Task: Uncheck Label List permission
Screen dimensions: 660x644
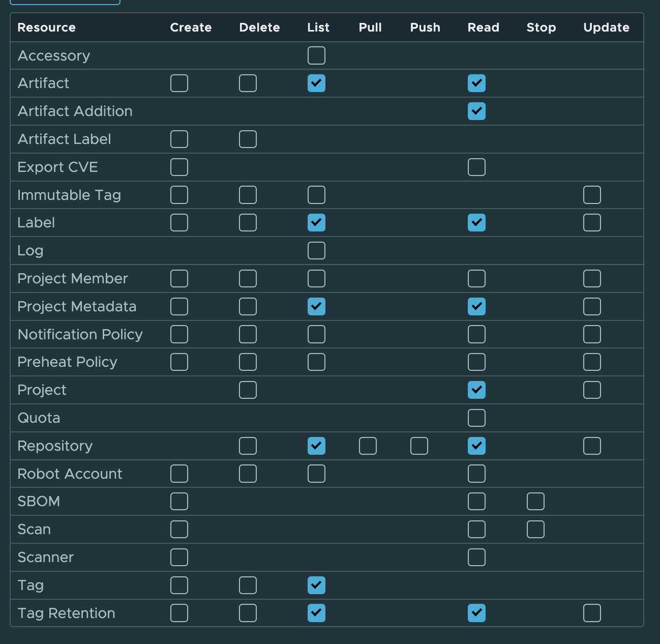Action: coord(316,223)
